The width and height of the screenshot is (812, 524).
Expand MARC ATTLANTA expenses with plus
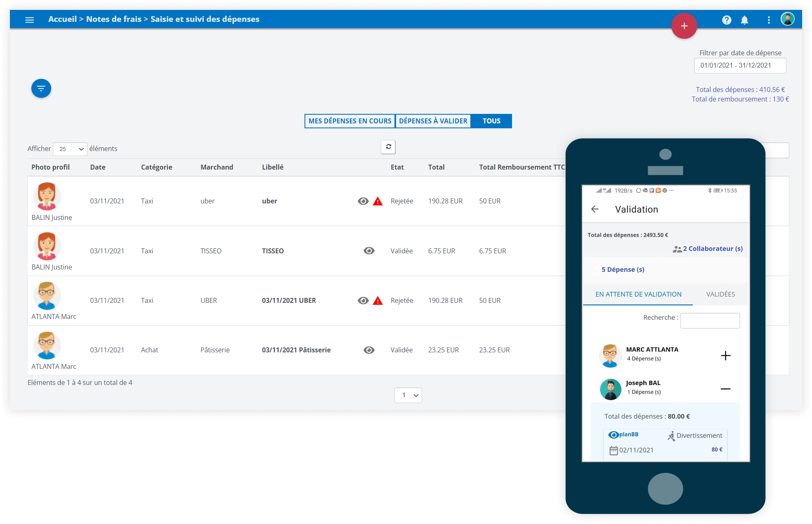725,356
